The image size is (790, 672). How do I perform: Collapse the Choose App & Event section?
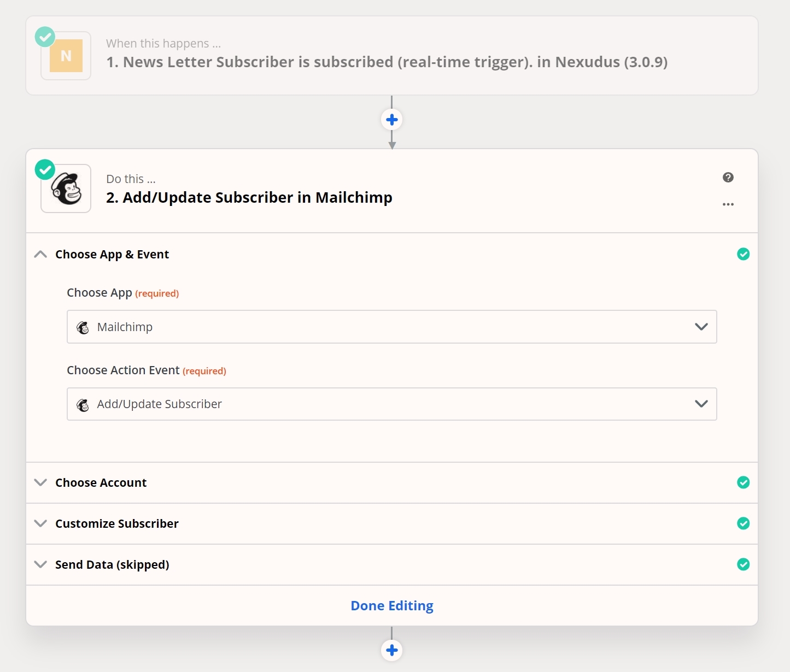tap(40, 254)
